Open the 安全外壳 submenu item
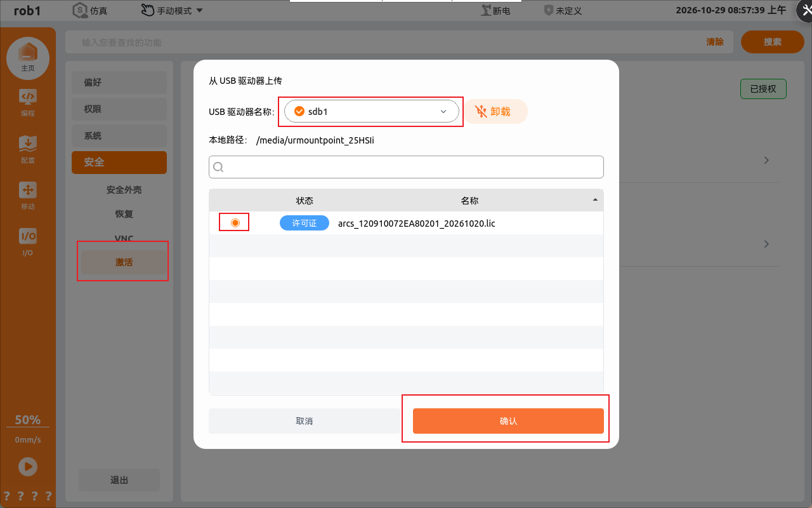The image size is (812, 508). coord(124,190)
